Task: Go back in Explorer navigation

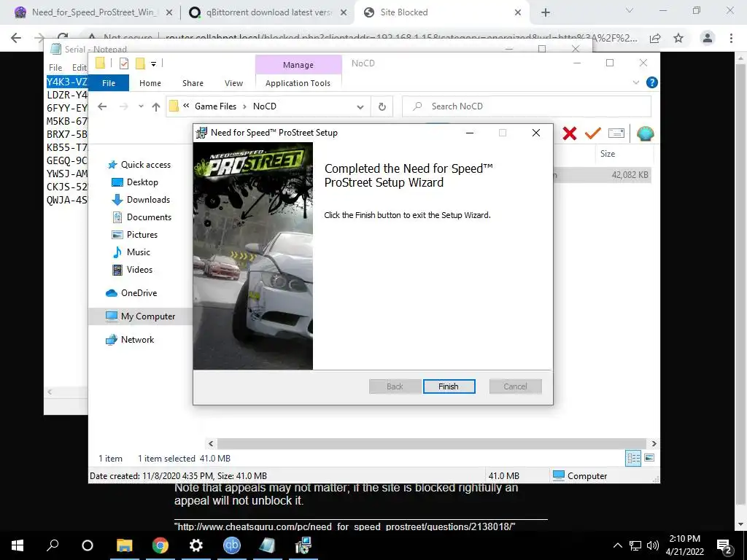Action: click(102, 106)
